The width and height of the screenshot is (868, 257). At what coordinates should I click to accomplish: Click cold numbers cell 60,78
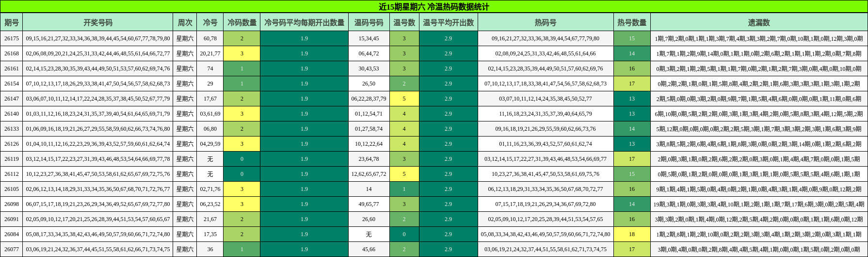click(x=210, y=38)
